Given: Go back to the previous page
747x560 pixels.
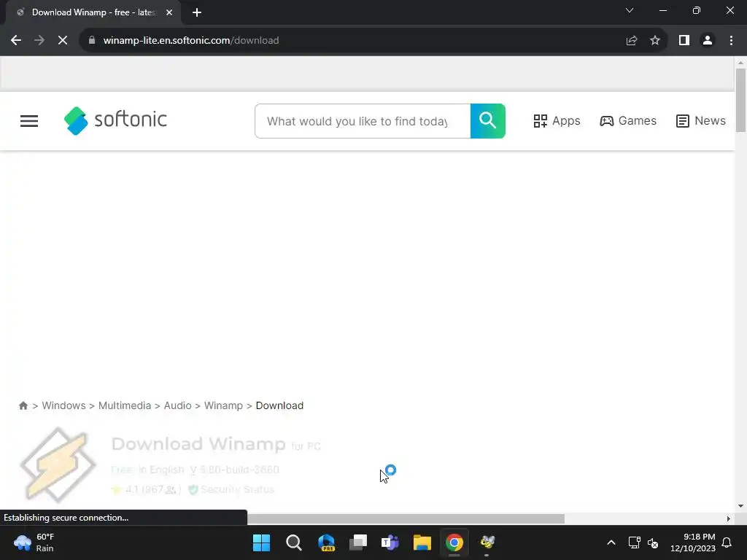Looking at the screenshot, I should click(x=16, y=41).
